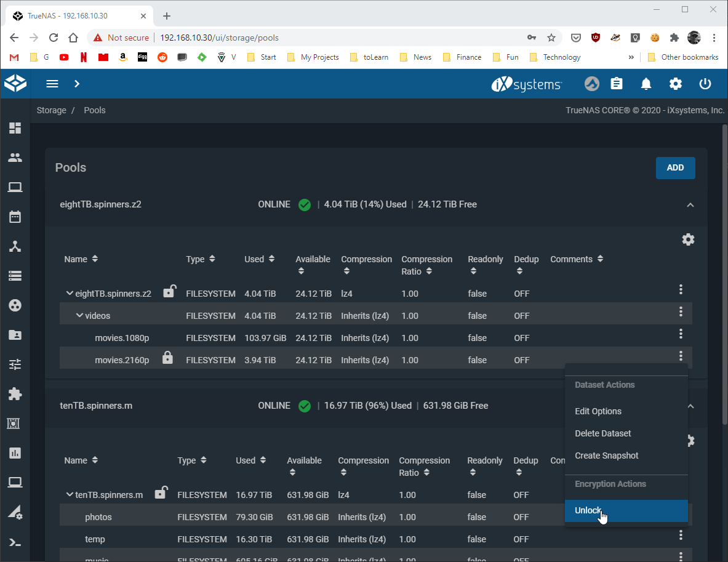Open eightTB.spinners.z2 pool gear settings
The width and height of the screenshot is (728, 562).
tap(688, 239)
